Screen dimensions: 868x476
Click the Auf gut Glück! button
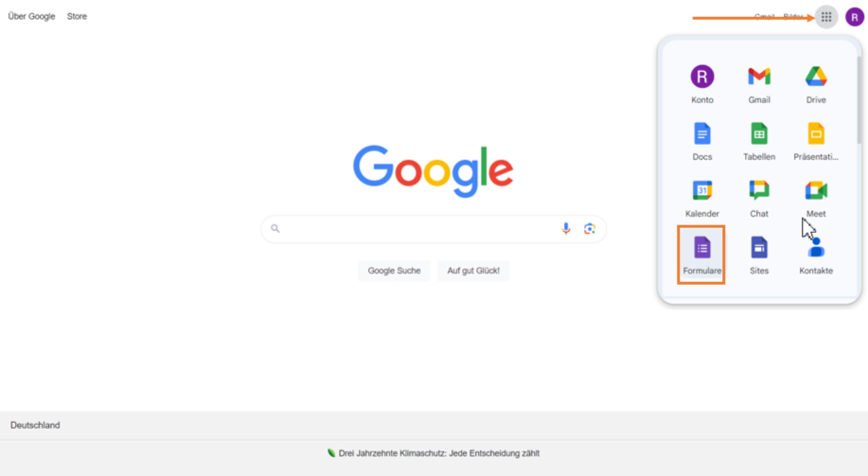point(473,271)
